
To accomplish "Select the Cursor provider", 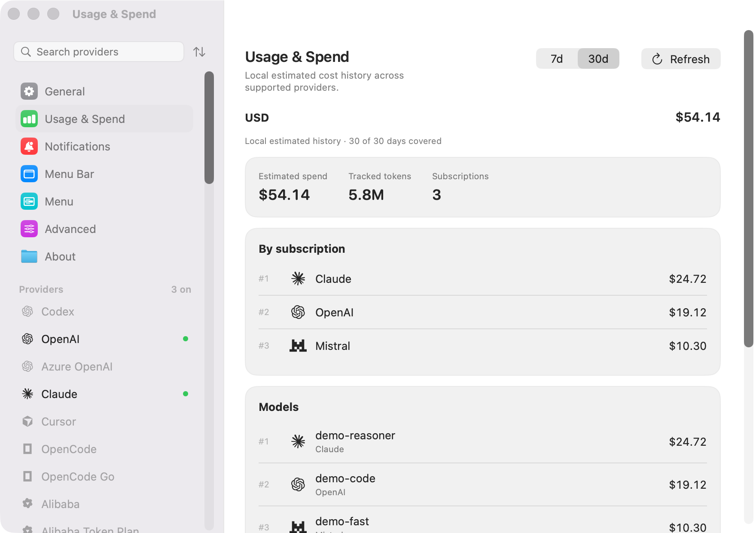I will coord(104,421).
